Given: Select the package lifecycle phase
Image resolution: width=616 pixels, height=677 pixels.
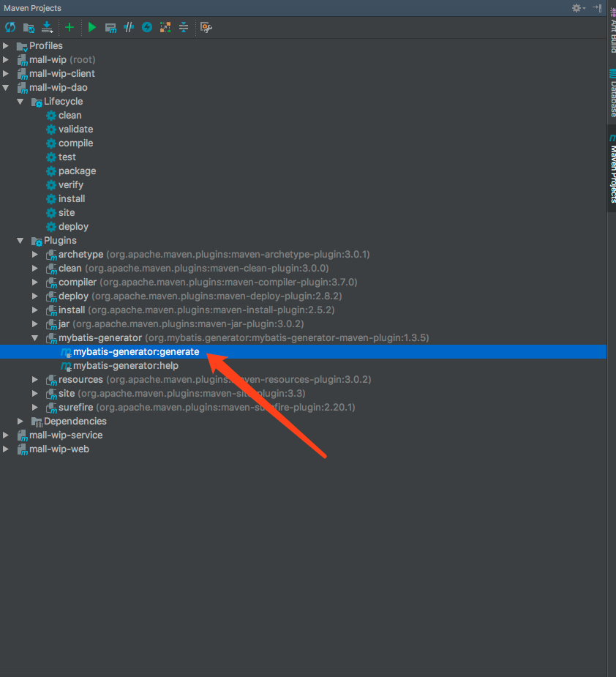Looking at the screenshot, I should point(78,171).
